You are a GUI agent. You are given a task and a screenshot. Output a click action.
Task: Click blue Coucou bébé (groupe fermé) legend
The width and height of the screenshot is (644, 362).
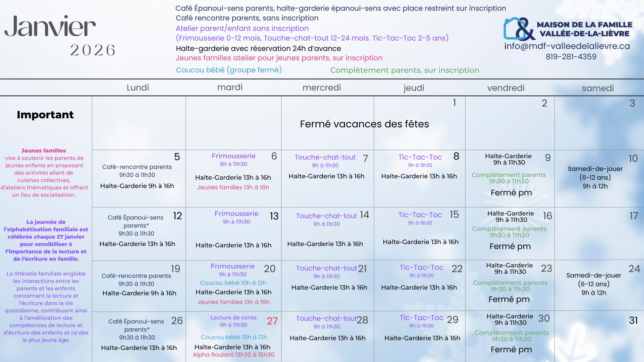[229, 70]
